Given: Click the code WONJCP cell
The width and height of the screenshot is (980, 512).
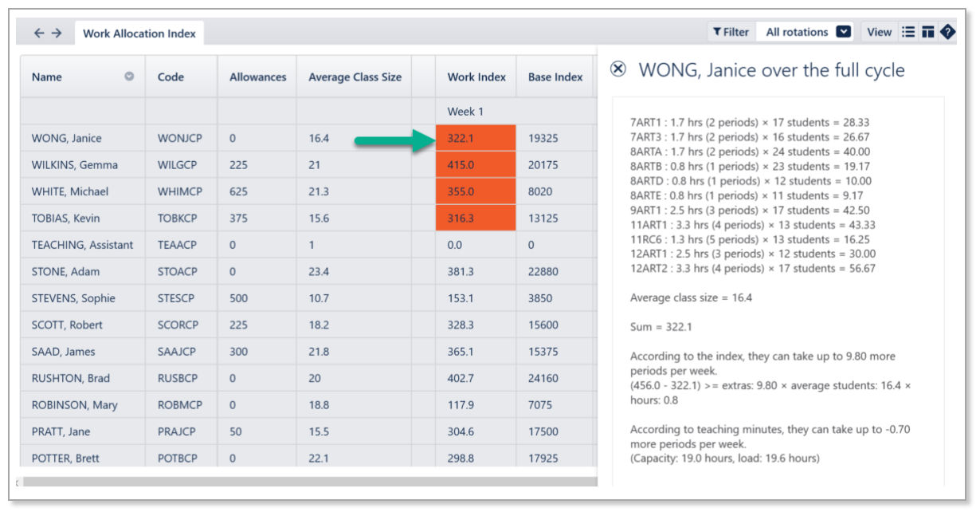Looking at the screenshot, I should [180, 138].
